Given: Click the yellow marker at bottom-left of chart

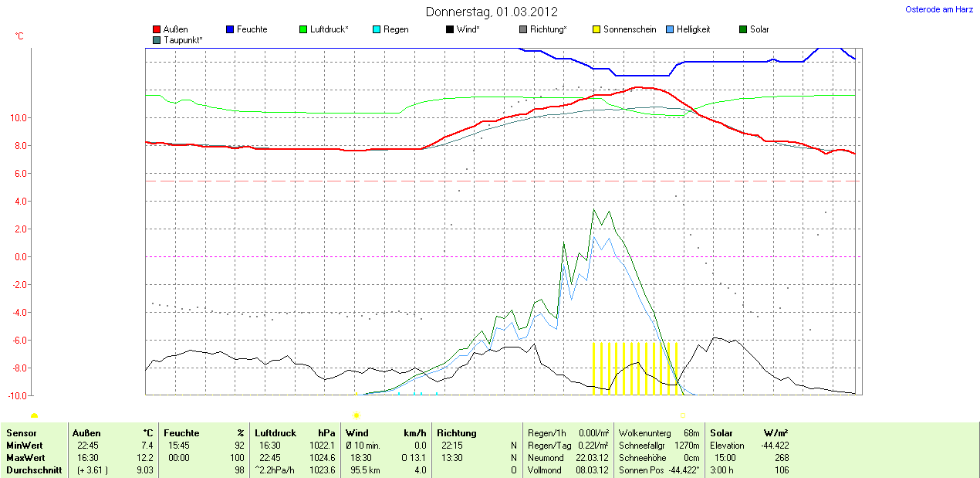Looking at the screenshot, I should 34,415.
